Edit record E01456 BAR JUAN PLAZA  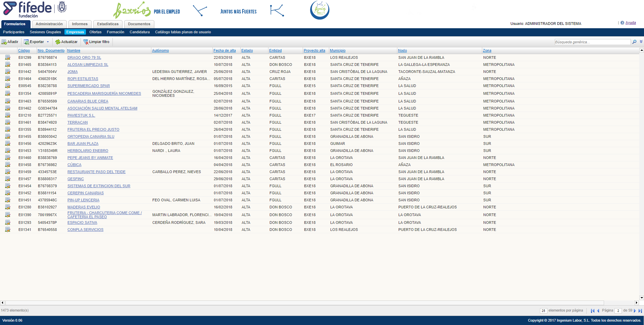pos(8,144)
